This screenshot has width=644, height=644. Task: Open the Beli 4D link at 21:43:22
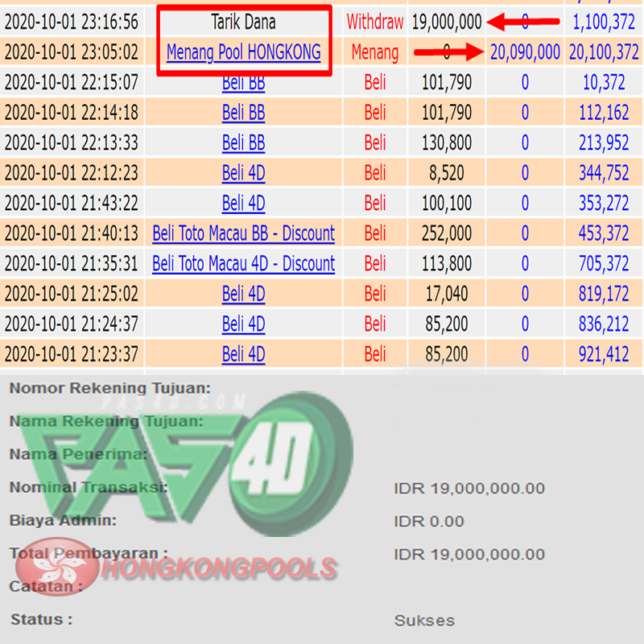tap(244, 204)
